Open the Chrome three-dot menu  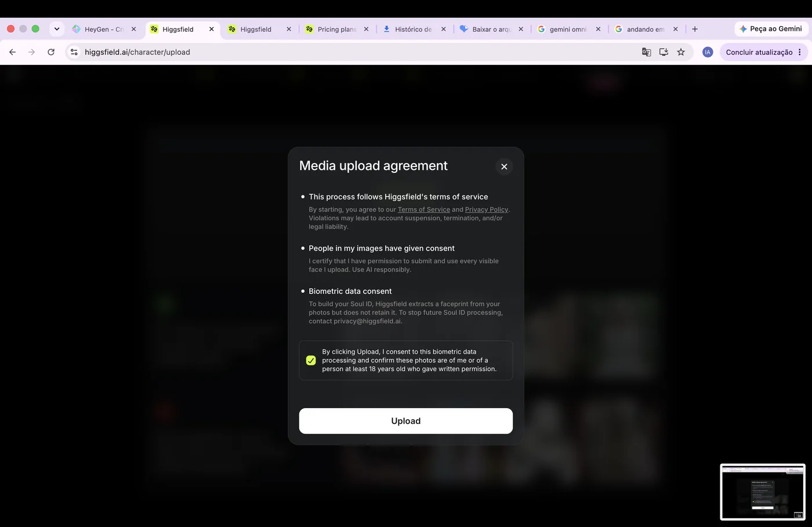(800, 52)
